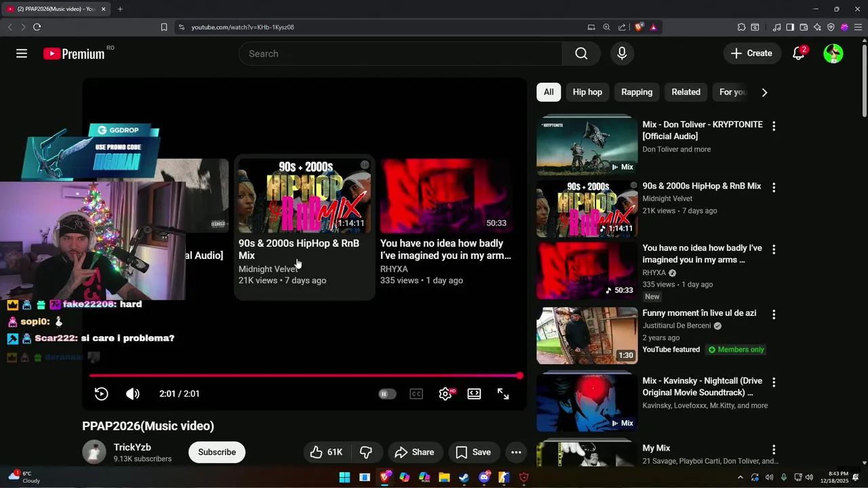This screenshot has width=868, height=488.
Task: Show next filter chips arrow
Action: click(x=764, y=92)
